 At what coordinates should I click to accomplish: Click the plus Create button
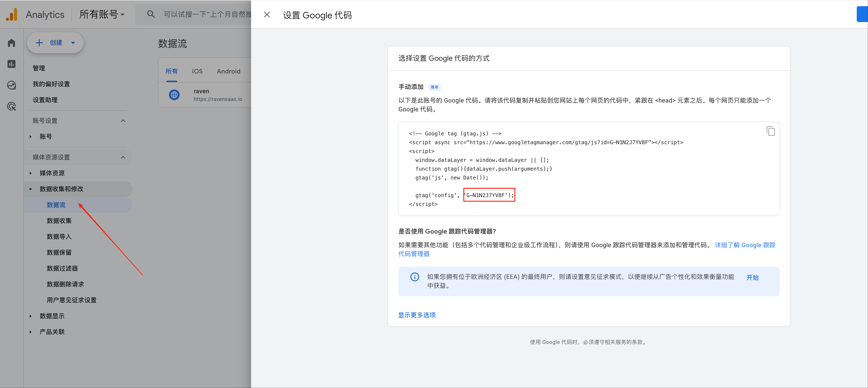point(55,43)
